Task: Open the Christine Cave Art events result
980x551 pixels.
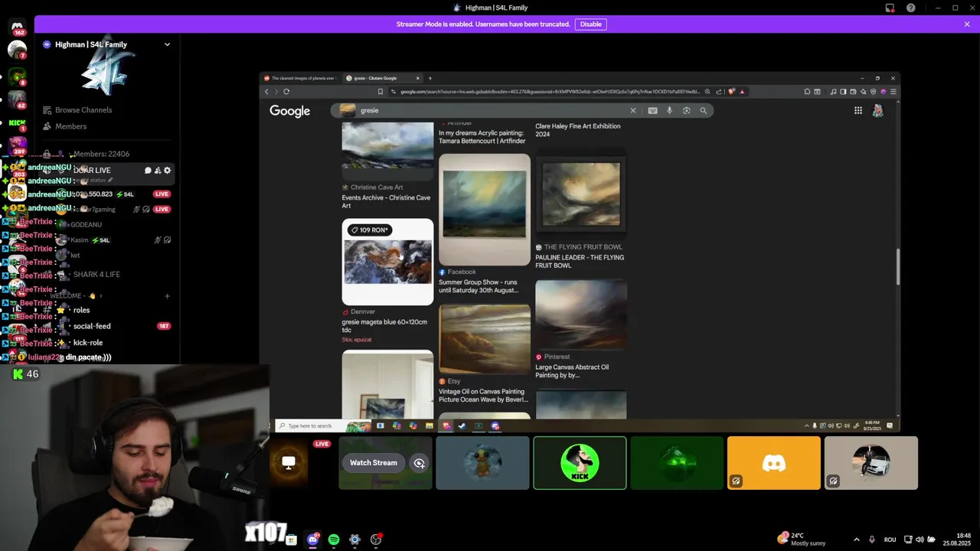Action: tap(386, 201)
